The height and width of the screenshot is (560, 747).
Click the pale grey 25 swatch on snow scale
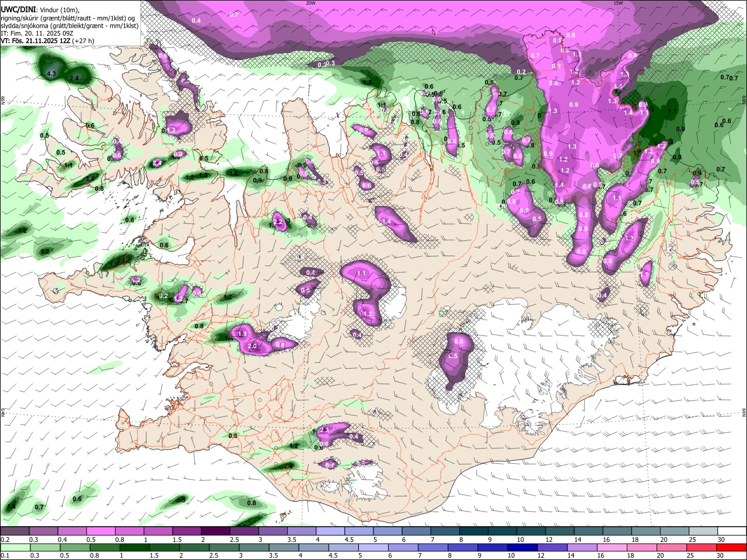click(x=703, y=531)
